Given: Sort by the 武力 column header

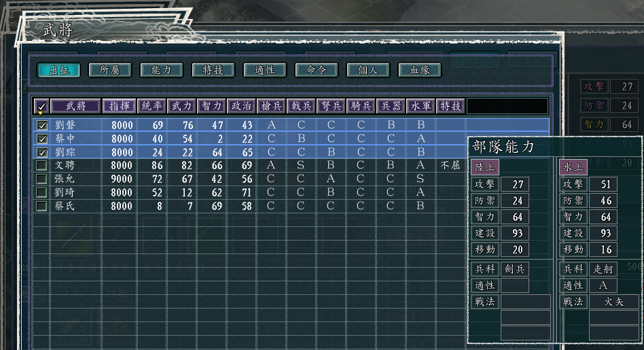Looking at the screenshot, I should pyautogui.click(x=181, y=106).
